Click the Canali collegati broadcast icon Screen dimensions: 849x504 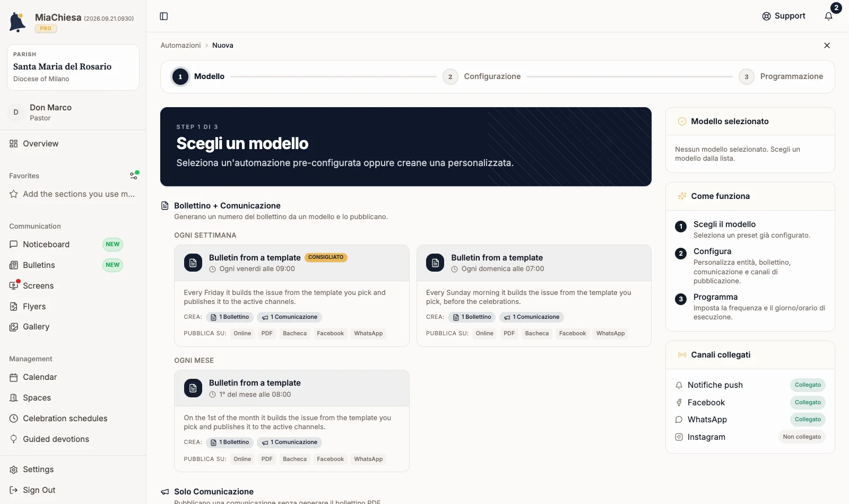682,355
